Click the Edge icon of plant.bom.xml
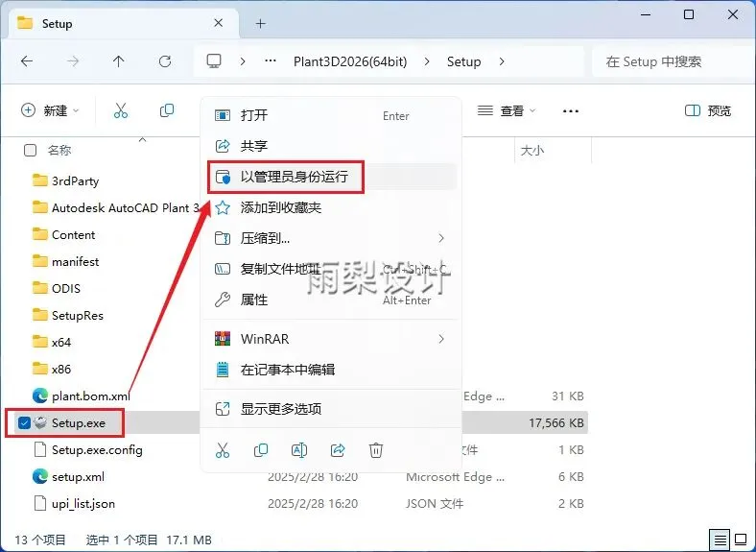The width and height of the screenshot is (756, 552). (x=40, y=396)
